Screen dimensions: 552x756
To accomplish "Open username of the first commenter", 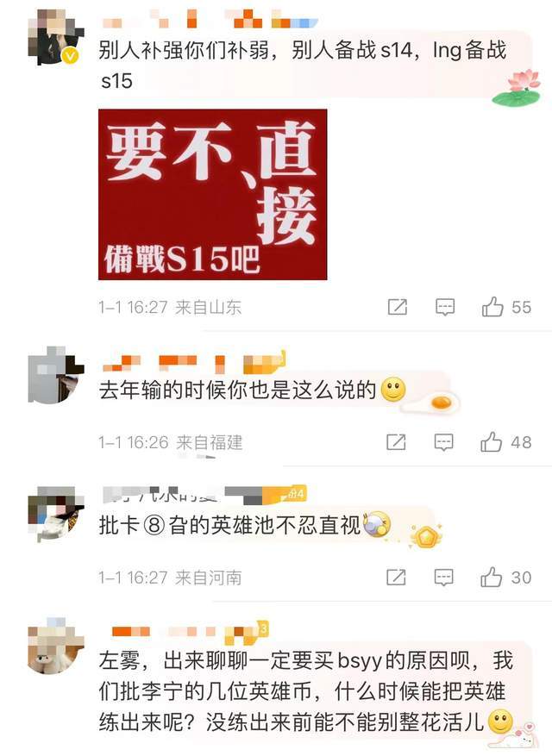I will (210, 20).
